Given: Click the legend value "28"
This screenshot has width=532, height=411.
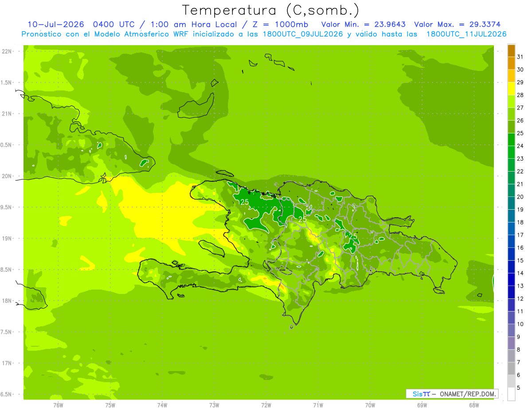Looking at the screenshot, I should click(x=520, y=95).
